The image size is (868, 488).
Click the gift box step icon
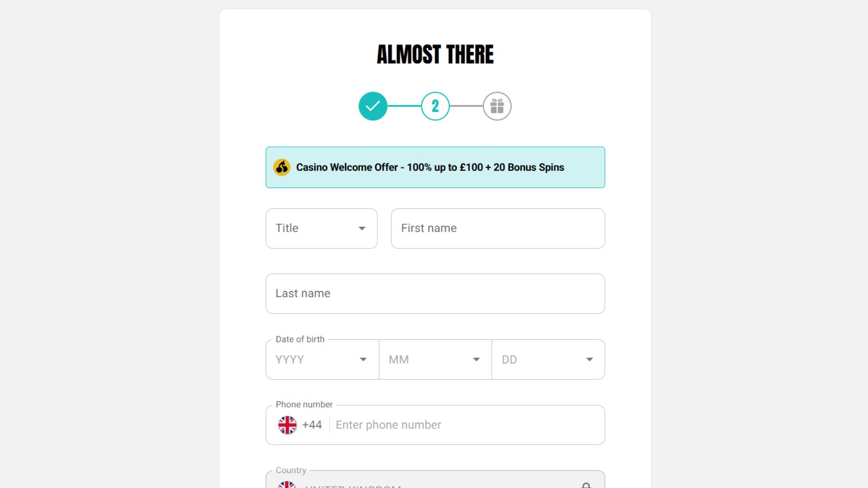click(497, 106)
